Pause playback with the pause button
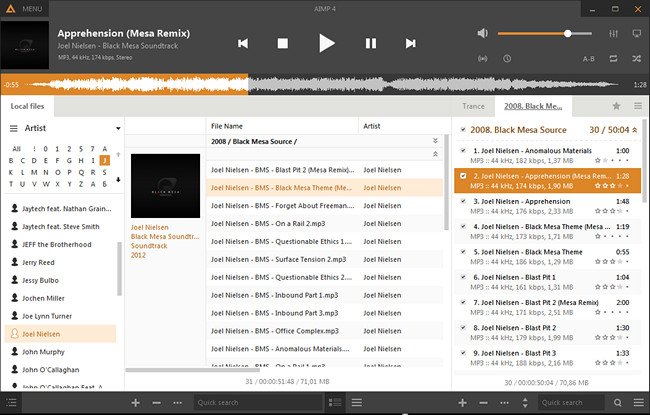 pyautogui.click(x=370, y=43)
